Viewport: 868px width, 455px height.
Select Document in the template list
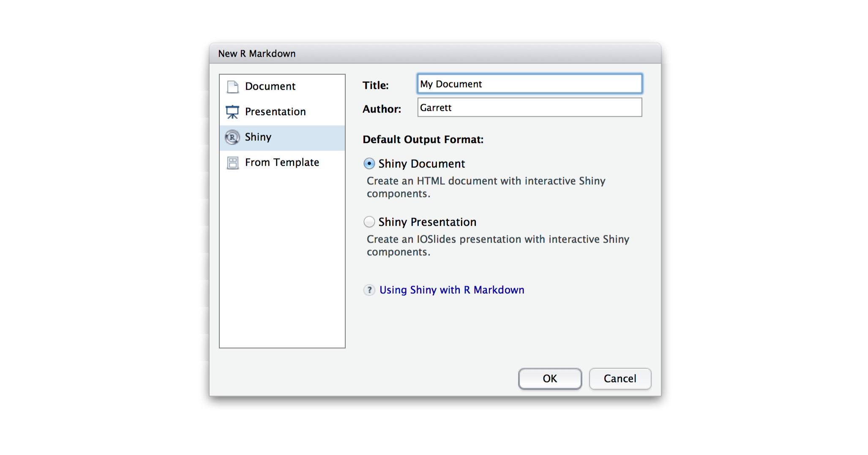[270, 86]
